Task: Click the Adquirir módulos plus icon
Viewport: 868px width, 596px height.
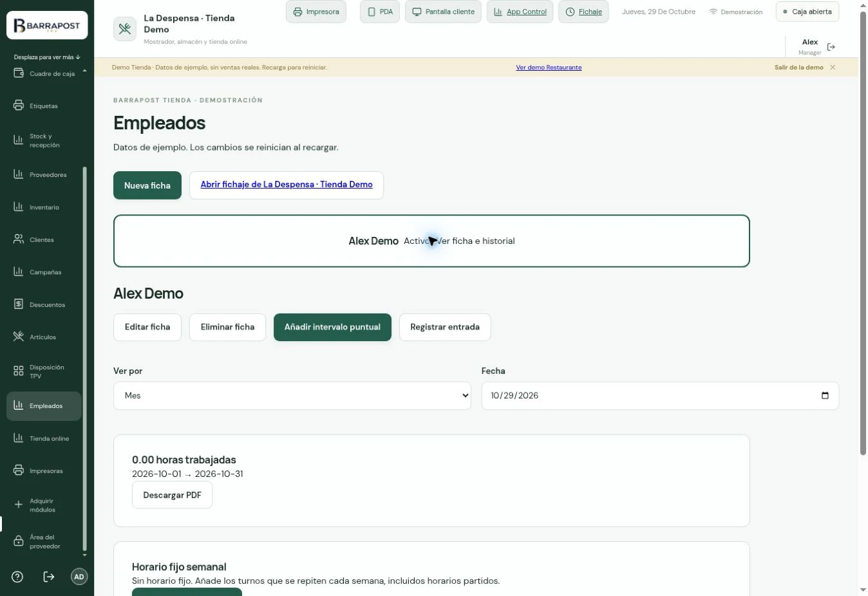Action: tap(19, 505)
